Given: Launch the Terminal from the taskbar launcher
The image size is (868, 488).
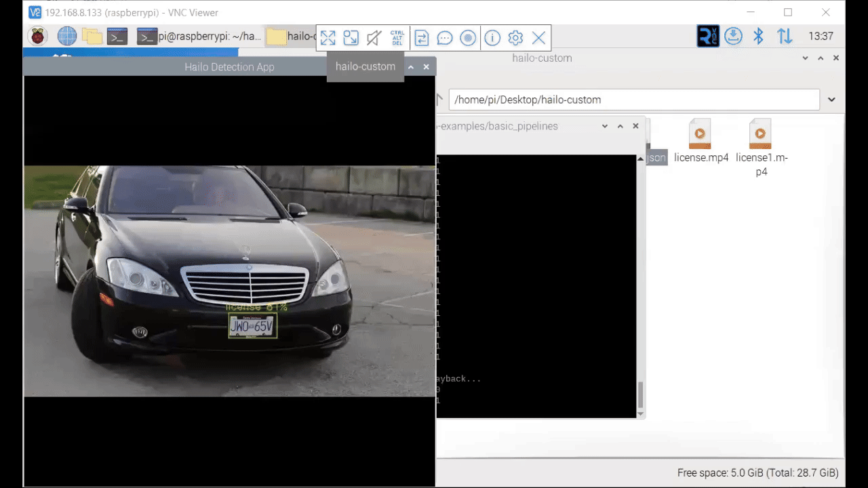Looking at the screenshot, I should 117,37.
